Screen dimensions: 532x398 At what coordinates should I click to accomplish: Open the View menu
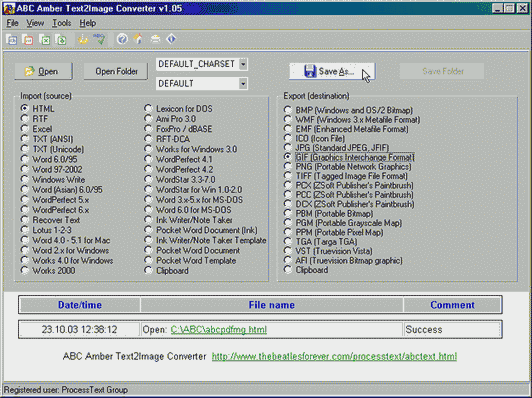tap(35, 23)
